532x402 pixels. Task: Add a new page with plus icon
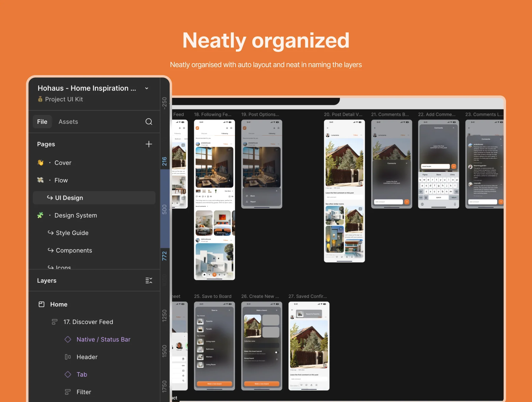point(149,144)
